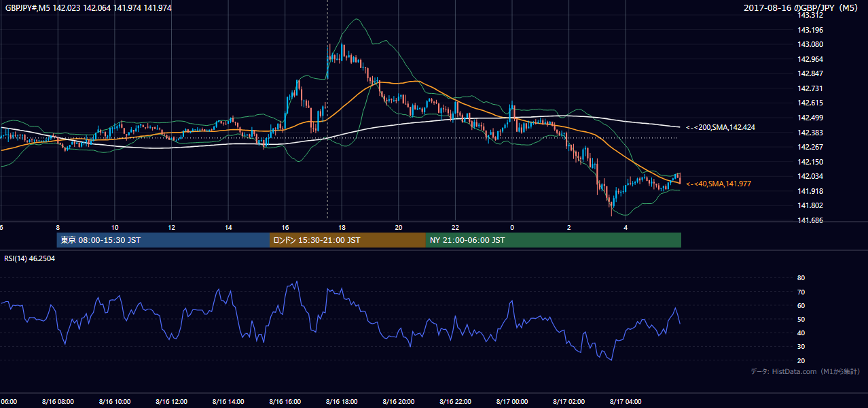Click the '<-<40,SMA,141.977' moving average label
The width and height of the screenshot is (868, 408).
pos(719,184)
